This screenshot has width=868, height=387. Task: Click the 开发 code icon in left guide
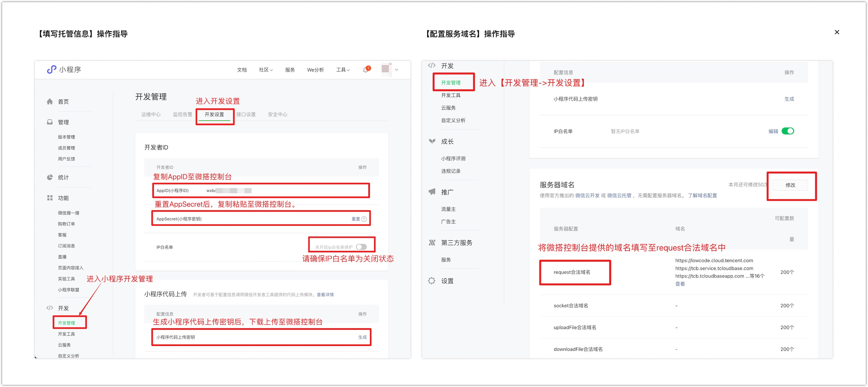pyautogui.click(x=50, y=308)
